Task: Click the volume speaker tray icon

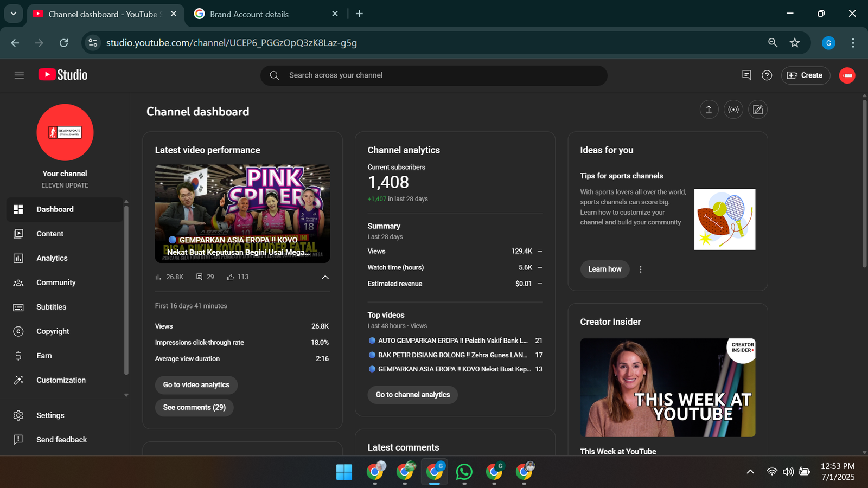Action: [788, 472]
